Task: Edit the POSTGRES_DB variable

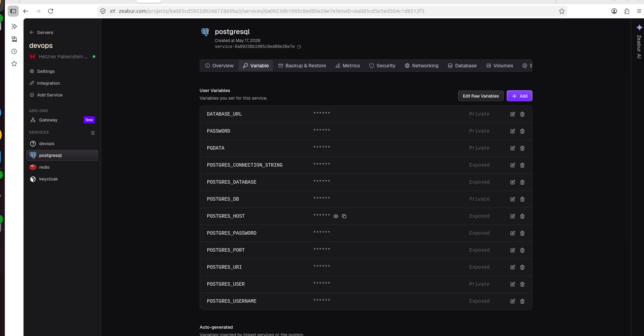Action: (513, 199)
